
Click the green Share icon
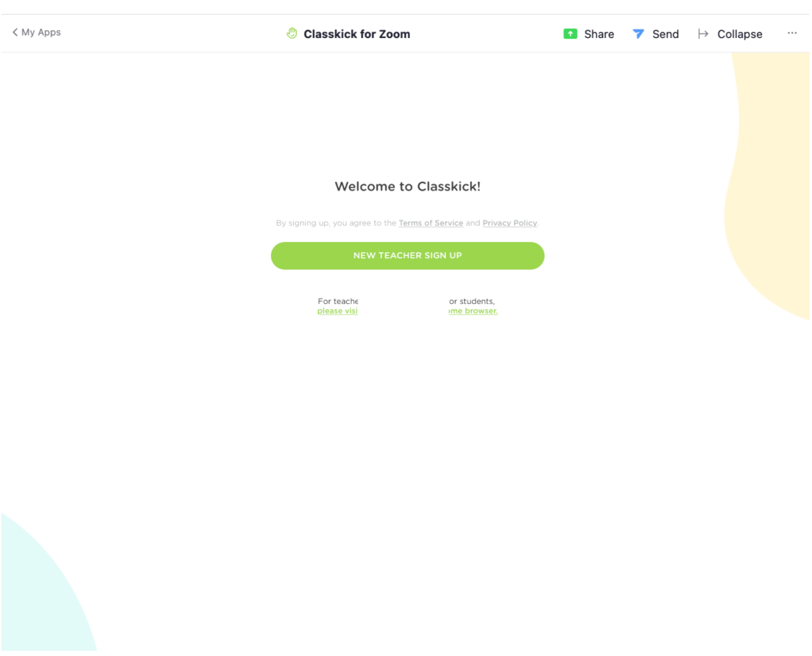570,34
